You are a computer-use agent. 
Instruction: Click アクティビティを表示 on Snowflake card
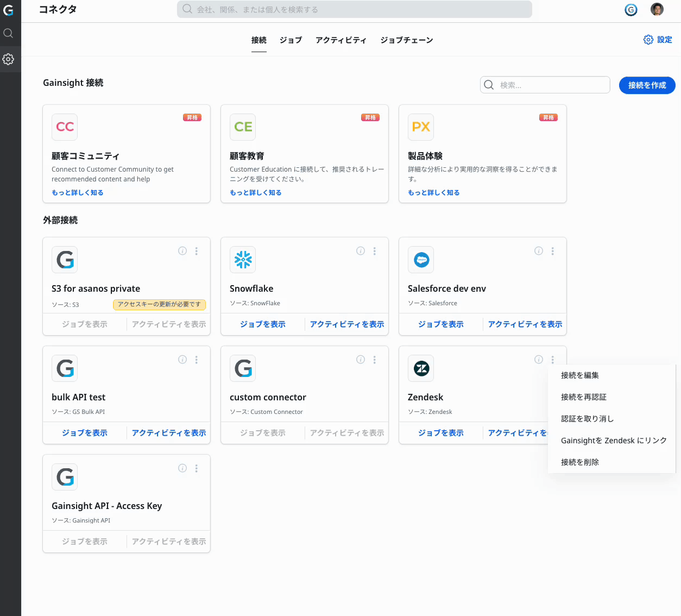coord(347,324)
